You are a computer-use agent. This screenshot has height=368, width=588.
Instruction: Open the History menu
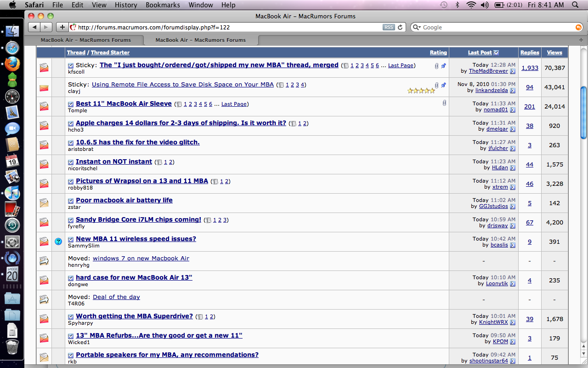(x=126, y=5)
